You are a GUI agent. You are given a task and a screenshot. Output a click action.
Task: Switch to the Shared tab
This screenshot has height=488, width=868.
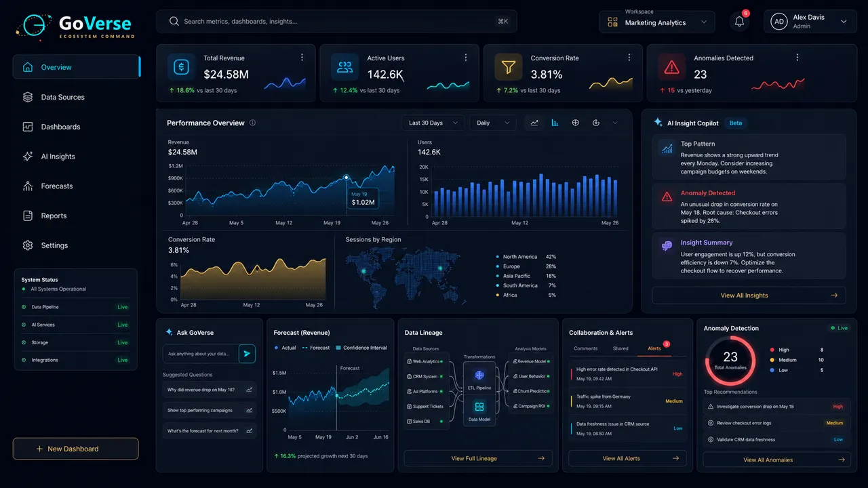click(x=620, y=348)
